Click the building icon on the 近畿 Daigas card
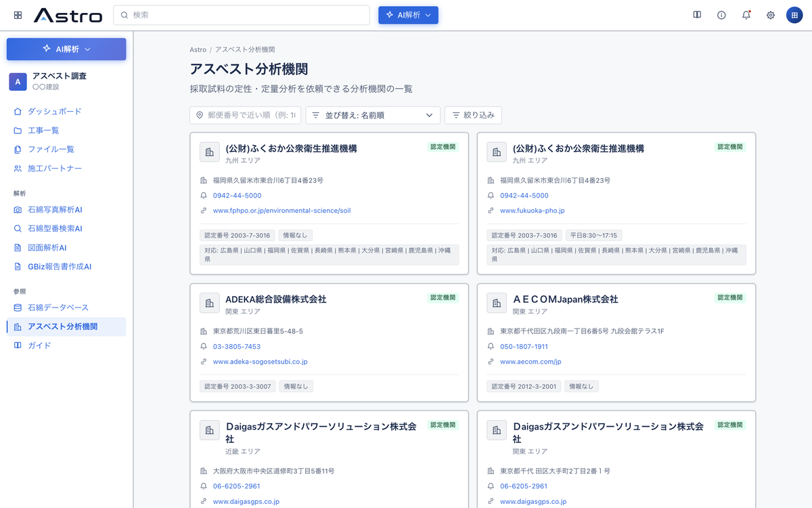This screenshot has width=812, height=508. pos(209,430)
